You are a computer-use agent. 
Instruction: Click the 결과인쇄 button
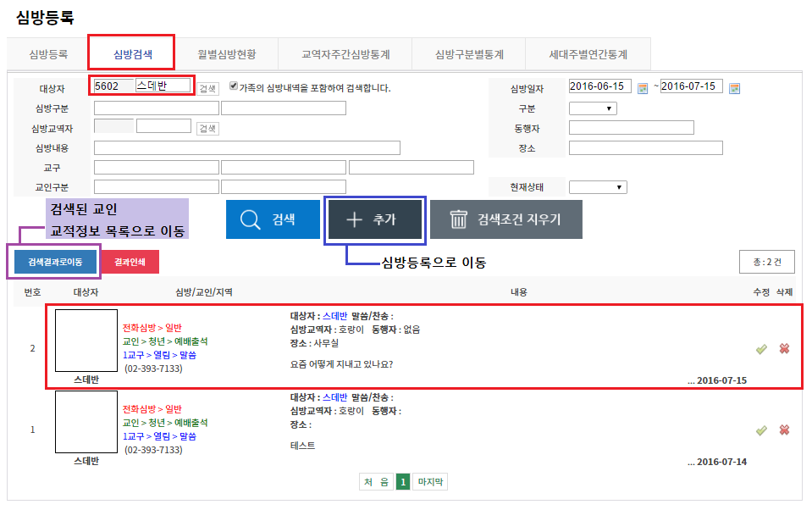[x=130, y=262]
